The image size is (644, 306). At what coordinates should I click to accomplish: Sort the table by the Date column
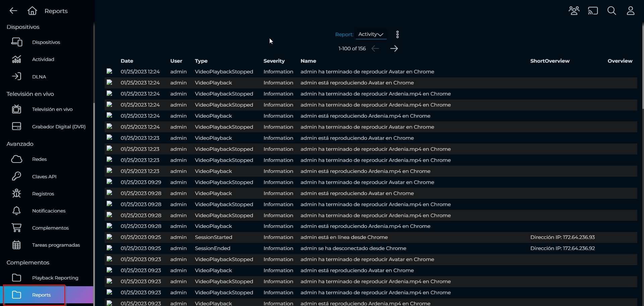click(x=127, y=61)
